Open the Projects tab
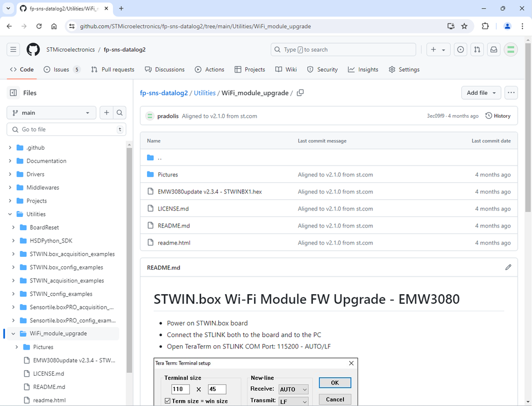The width and height of the screenshot is (532, 406). (250, 70)
